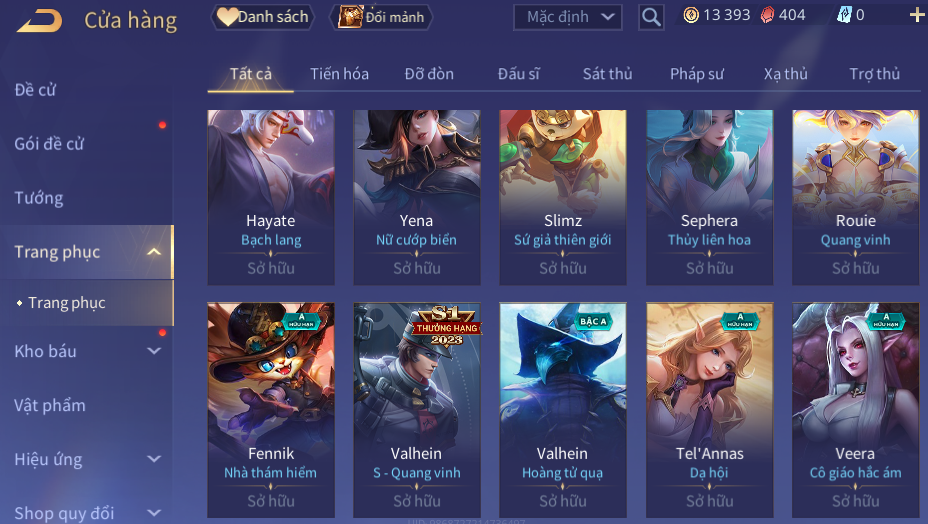Expand the Hiệu ứng sidebar section
Image resolution: width=928 pixels, height=524 pixels.
154,459
